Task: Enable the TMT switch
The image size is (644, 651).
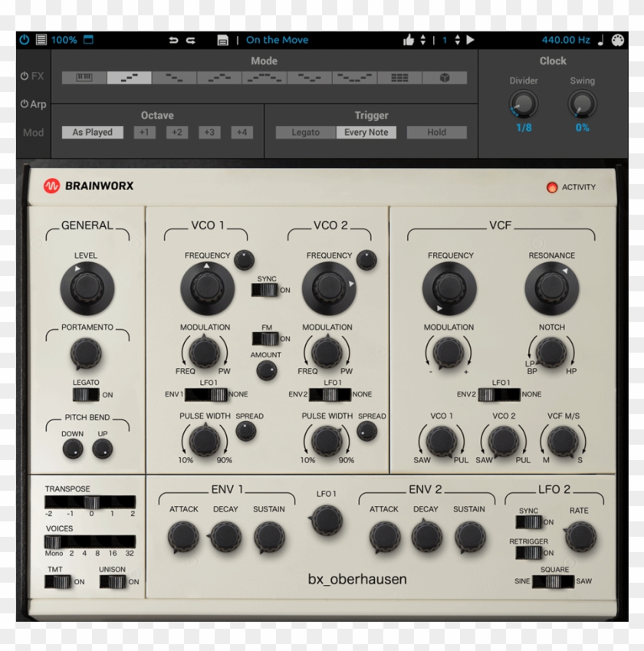Action: click(x=58, y=583)
